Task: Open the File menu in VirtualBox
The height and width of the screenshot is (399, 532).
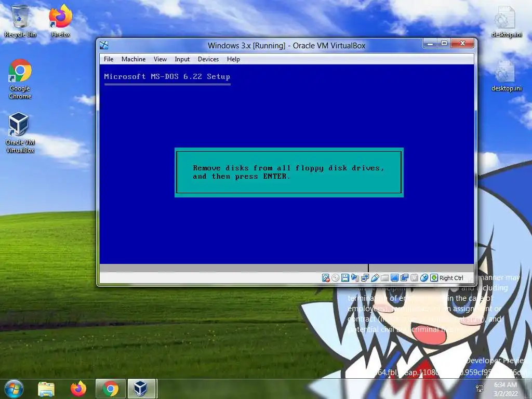Action: pyautogui.click(x=109, y=59)
